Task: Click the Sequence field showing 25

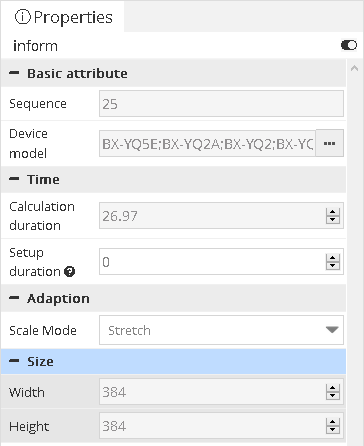Action: click(221, 104)
